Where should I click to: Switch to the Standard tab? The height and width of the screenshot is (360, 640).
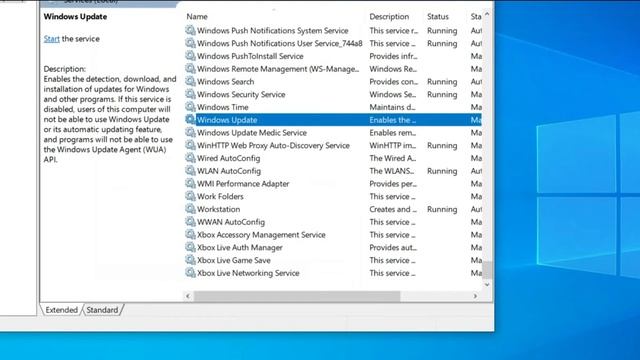102,310
